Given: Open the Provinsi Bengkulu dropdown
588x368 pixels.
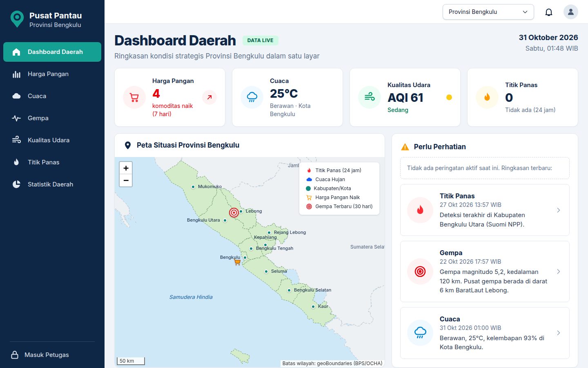Looking at the screenshot, I should (x=488, y=12).
